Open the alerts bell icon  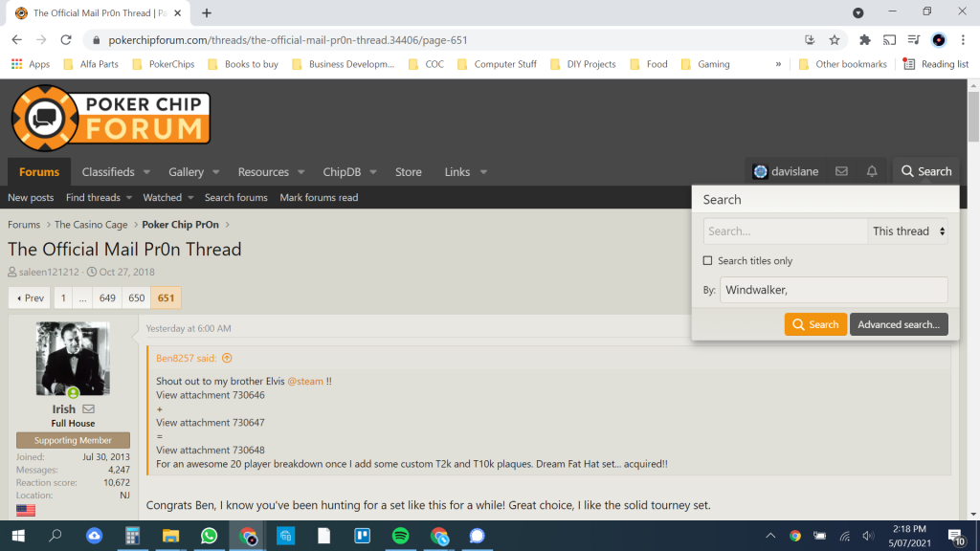click(x=872, y=171)
